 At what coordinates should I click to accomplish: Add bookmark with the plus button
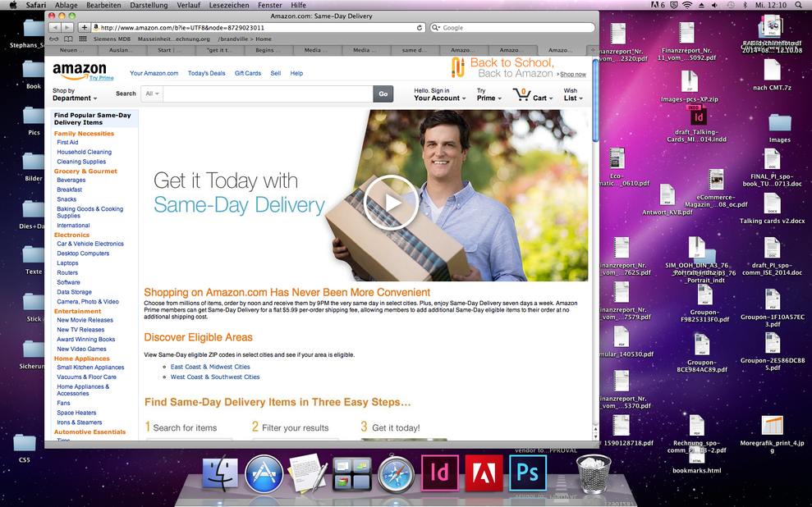[x=84, y=27]
